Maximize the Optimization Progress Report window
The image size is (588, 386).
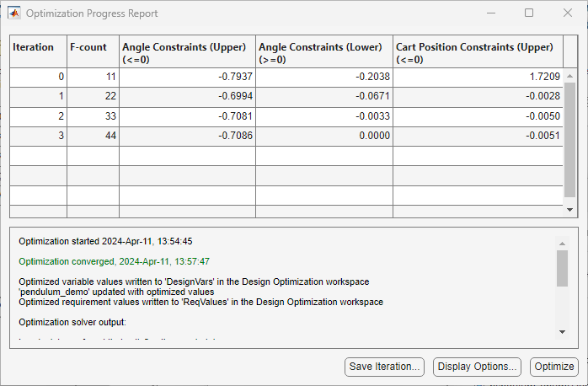click(529, 13)
